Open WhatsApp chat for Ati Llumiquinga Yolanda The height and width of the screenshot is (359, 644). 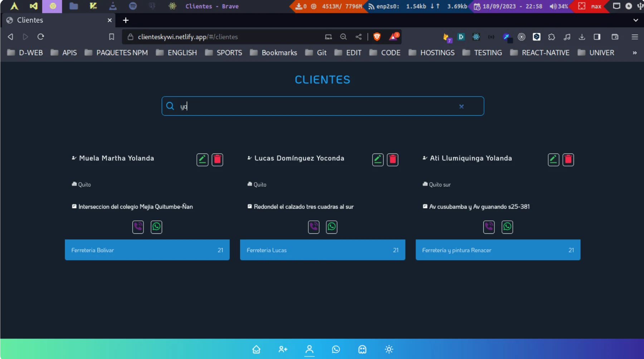[x=507, y=227]
